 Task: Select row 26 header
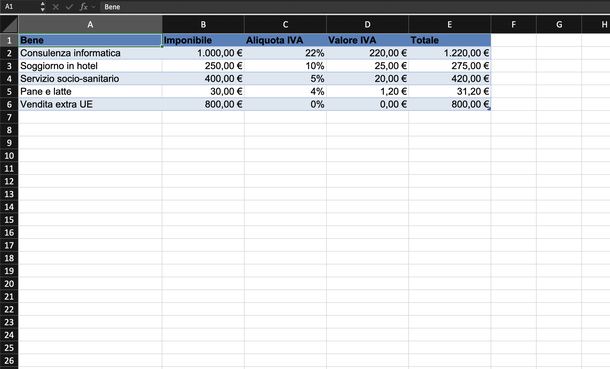point(9,360)
